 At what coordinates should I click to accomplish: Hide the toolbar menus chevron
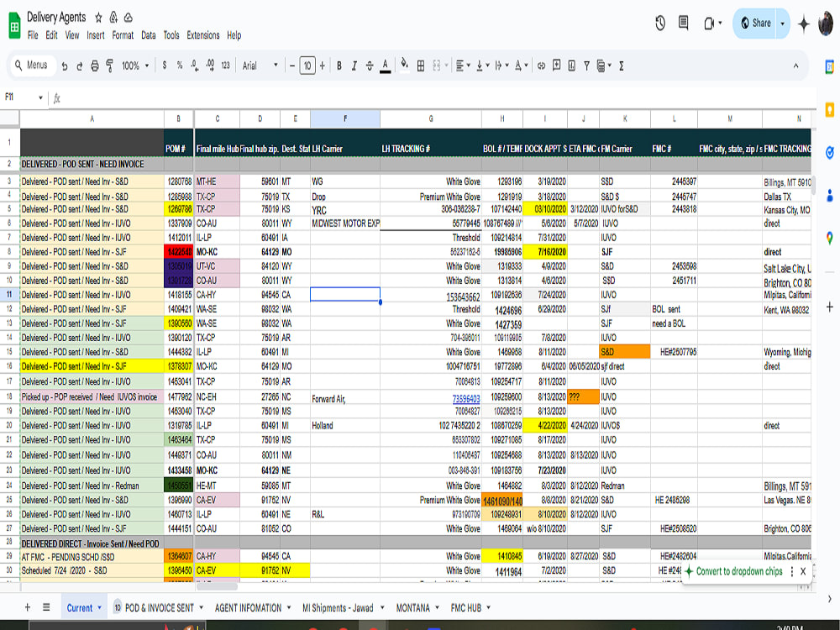[795, 66]
